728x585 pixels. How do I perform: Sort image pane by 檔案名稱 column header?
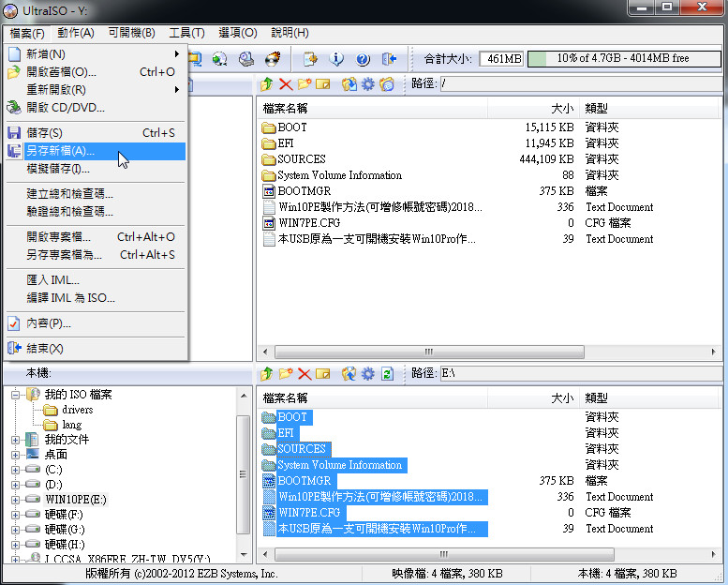pos(372,109)
